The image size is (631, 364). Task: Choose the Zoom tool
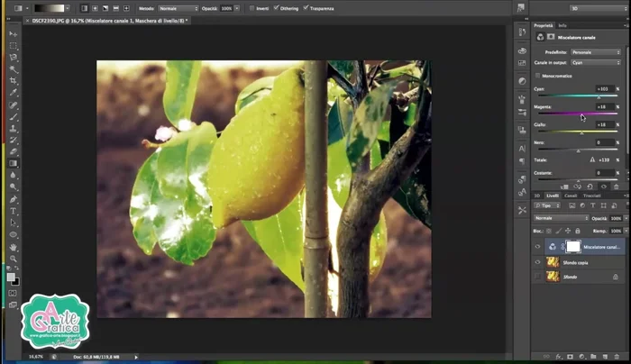[x=13, y=258]
